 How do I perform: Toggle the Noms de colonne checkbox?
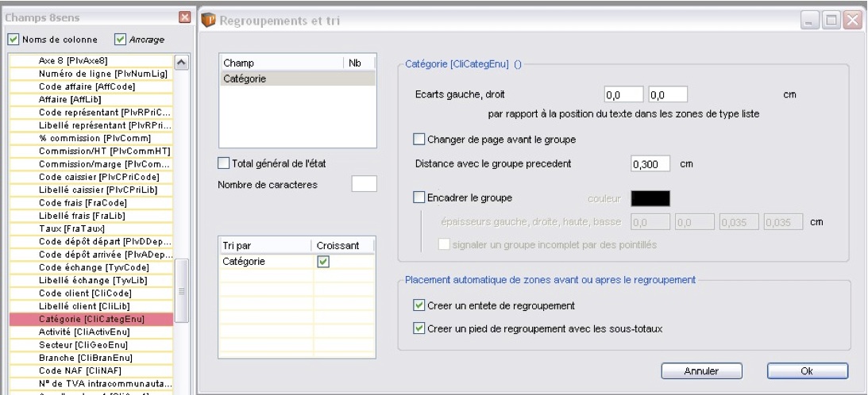pos(14,40)
